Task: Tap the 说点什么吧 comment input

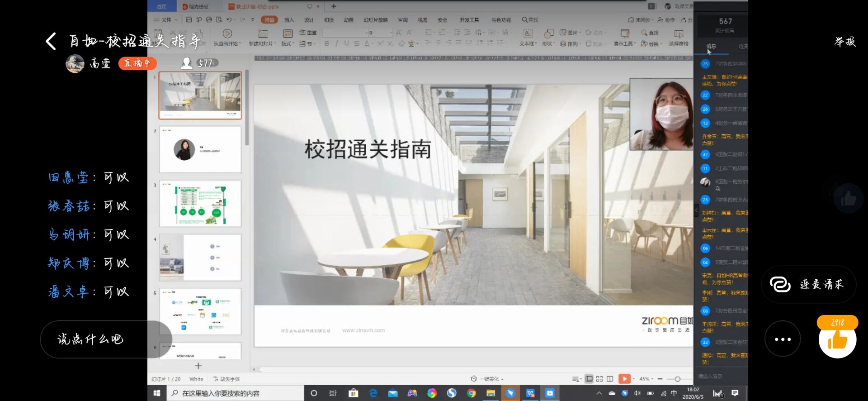Action: 106,339
